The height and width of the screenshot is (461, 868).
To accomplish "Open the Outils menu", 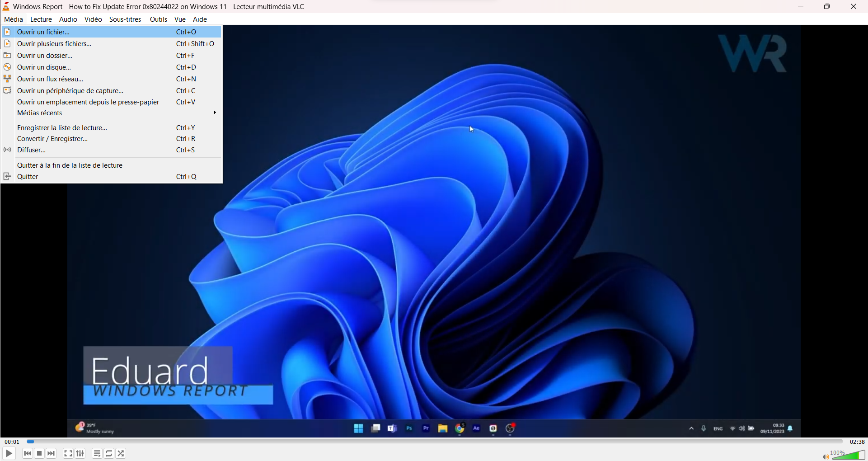I will [159, 19].
